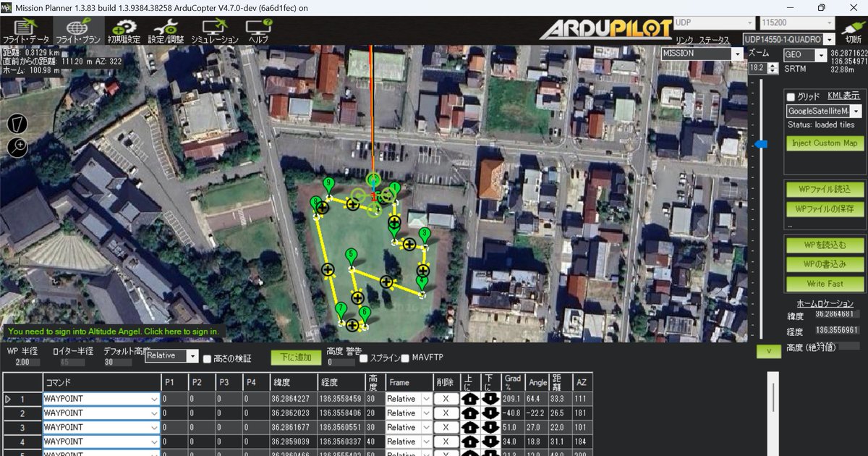Open the 設定/調整 (Config/Tuning) screen
Screen dimensions: 868x456
[x=166, y=30]
